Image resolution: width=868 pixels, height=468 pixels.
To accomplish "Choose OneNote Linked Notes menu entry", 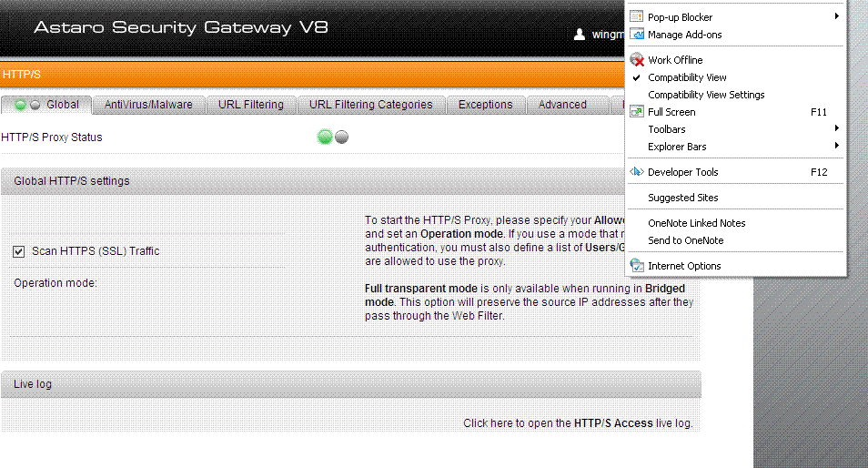I will (x=736, y=223).
